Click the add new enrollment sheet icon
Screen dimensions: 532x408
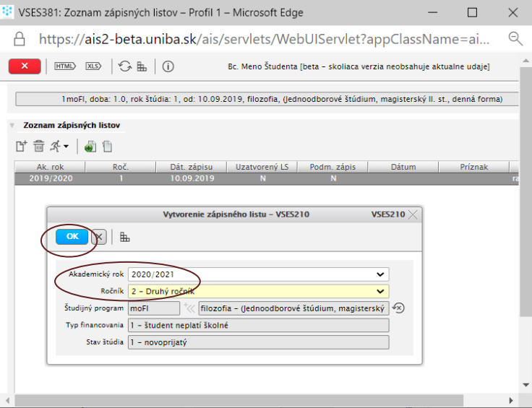coord(22,147)
